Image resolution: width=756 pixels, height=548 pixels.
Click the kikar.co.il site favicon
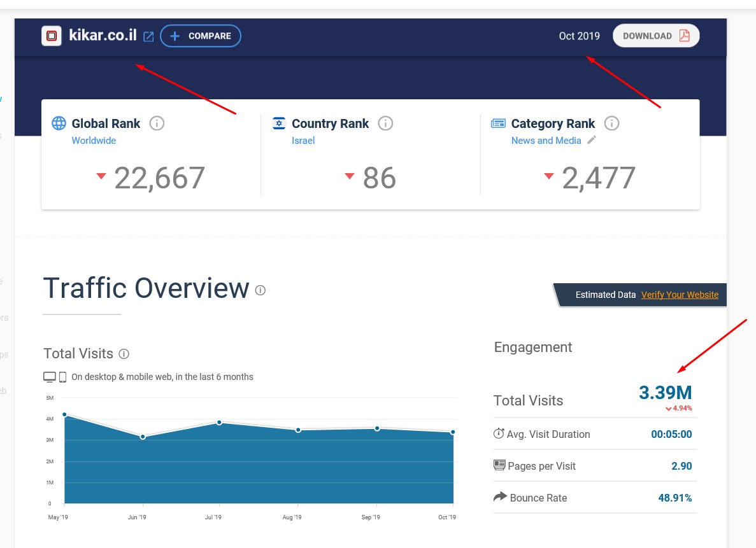(x=52, y=36)
